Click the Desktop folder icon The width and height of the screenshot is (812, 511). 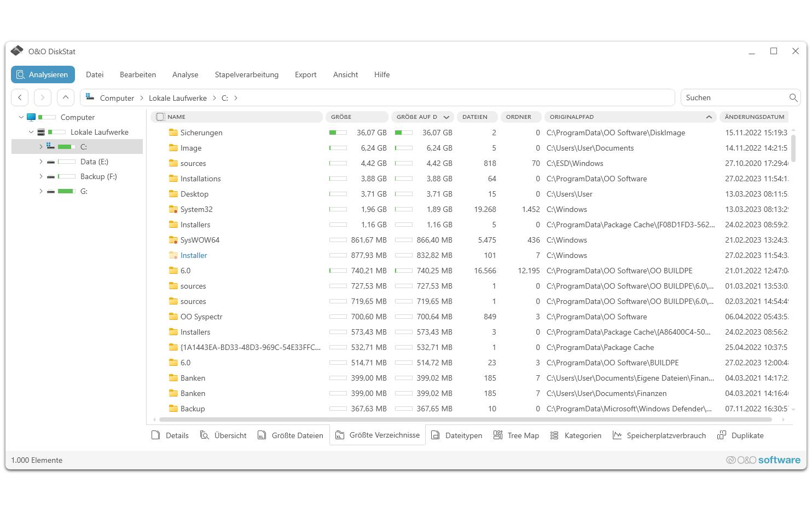173,194
